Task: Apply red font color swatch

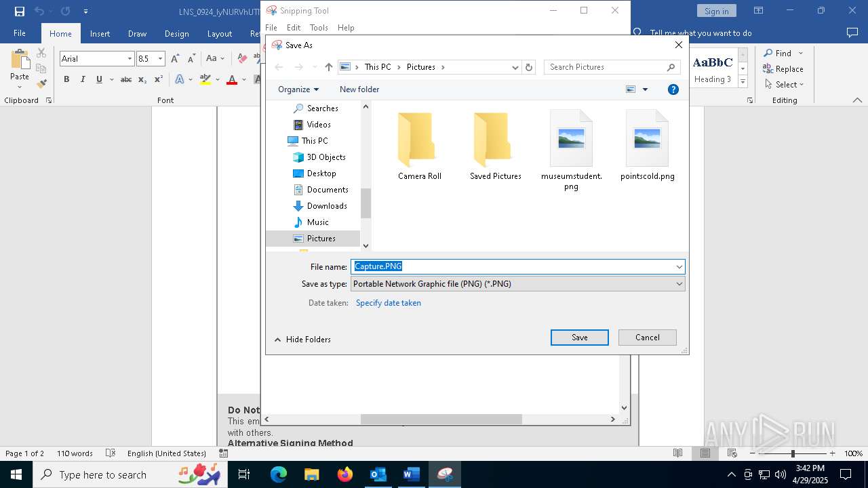Action: [232, 79]
